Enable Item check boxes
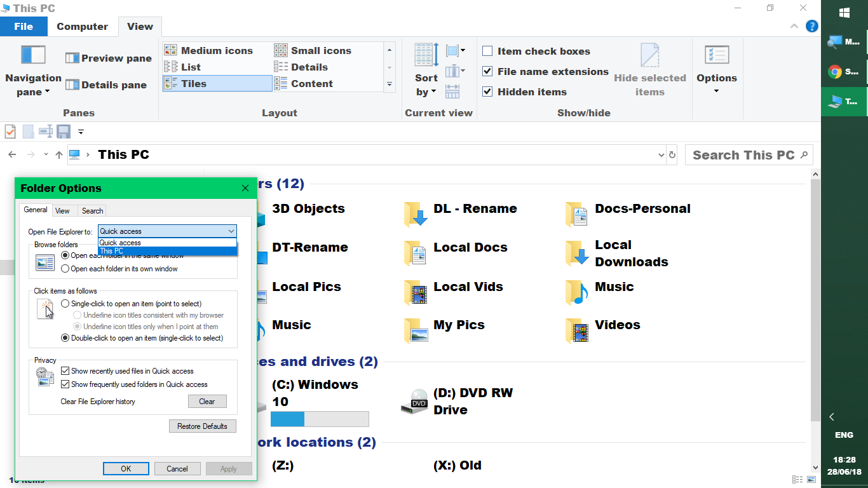Viewport: 868px width, 488px height. tap(487, 51)
